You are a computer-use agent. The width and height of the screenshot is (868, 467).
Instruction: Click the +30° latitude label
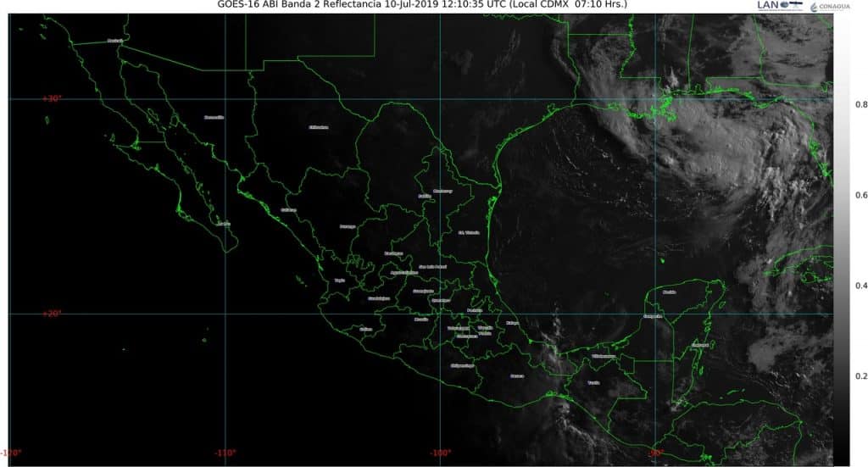tap(52, 98)
